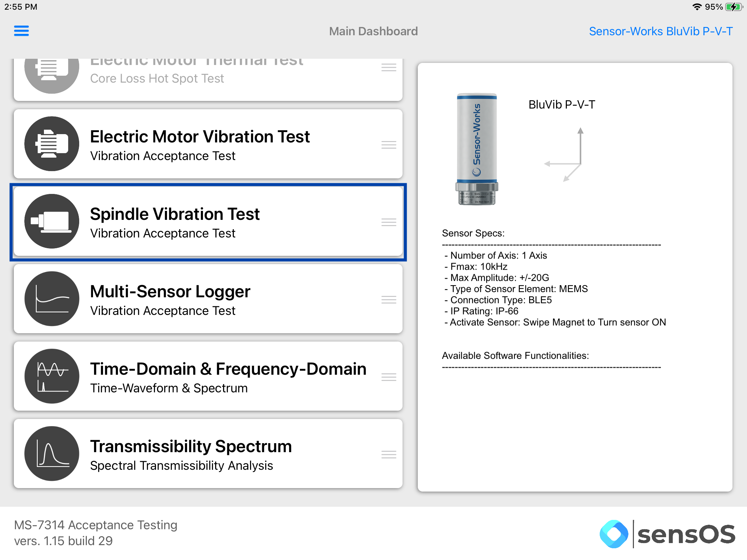Tap the BluVib sensor product image
The width and height of the screenshot is (747, 560).
point(477,149)
